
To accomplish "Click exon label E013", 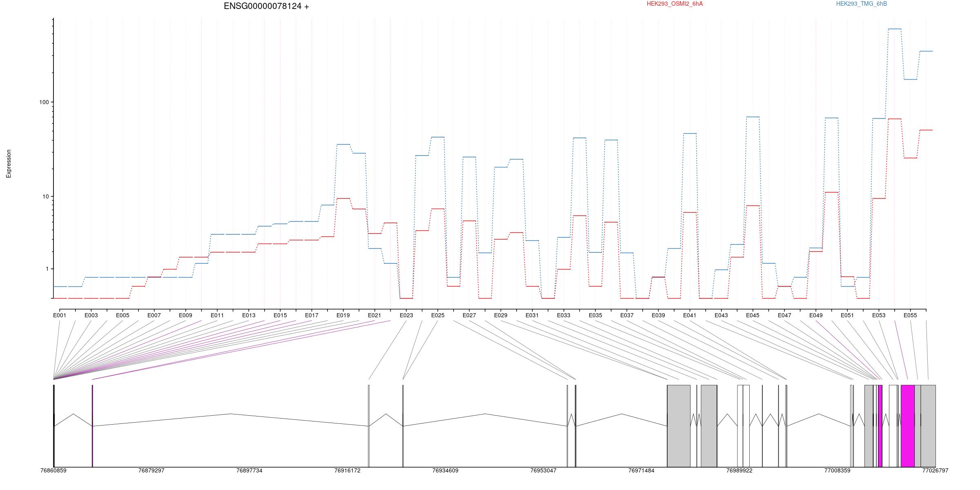I will (x=249, y=315).
